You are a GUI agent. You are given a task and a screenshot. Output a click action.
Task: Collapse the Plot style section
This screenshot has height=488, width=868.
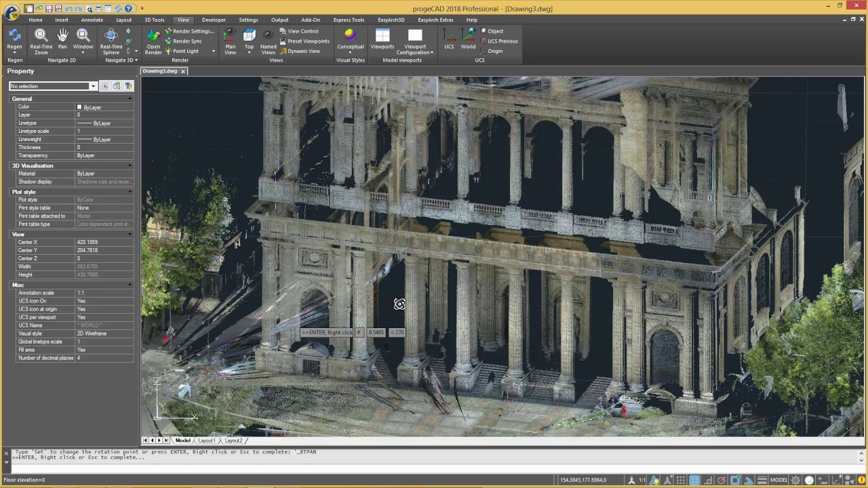pyautogui.click(x=129, y=192)
